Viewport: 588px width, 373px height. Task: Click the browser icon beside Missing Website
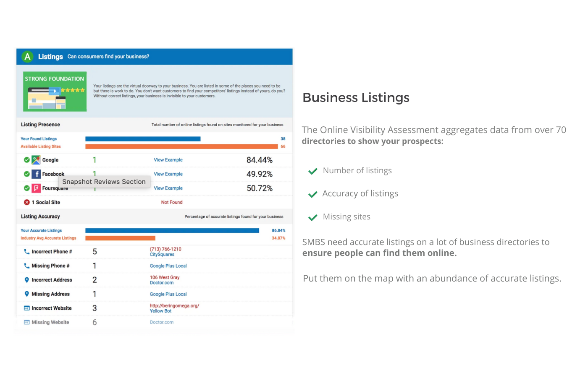tap(26, 322)
